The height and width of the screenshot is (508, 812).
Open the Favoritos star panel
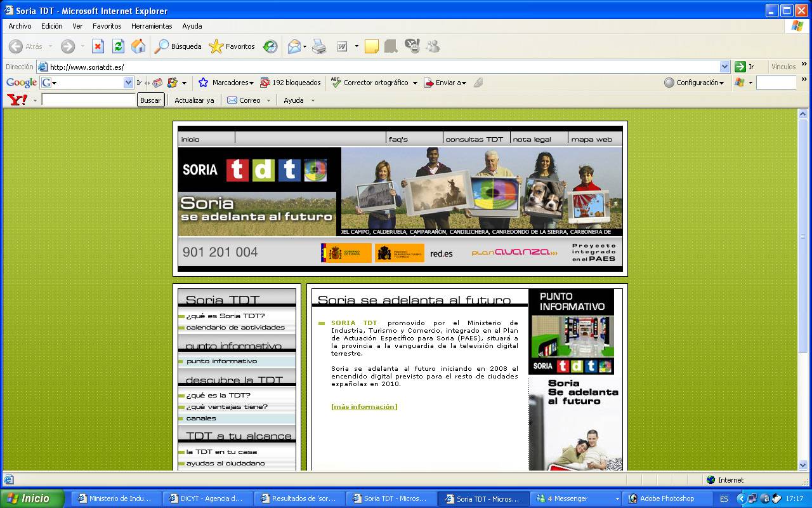[x=232, y=46]
